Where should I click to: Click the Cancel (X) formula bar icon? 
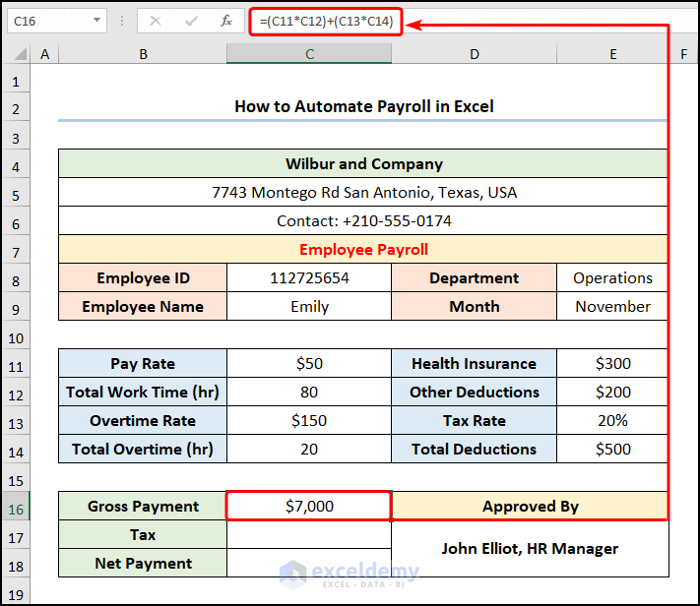[x=155, y=20]
